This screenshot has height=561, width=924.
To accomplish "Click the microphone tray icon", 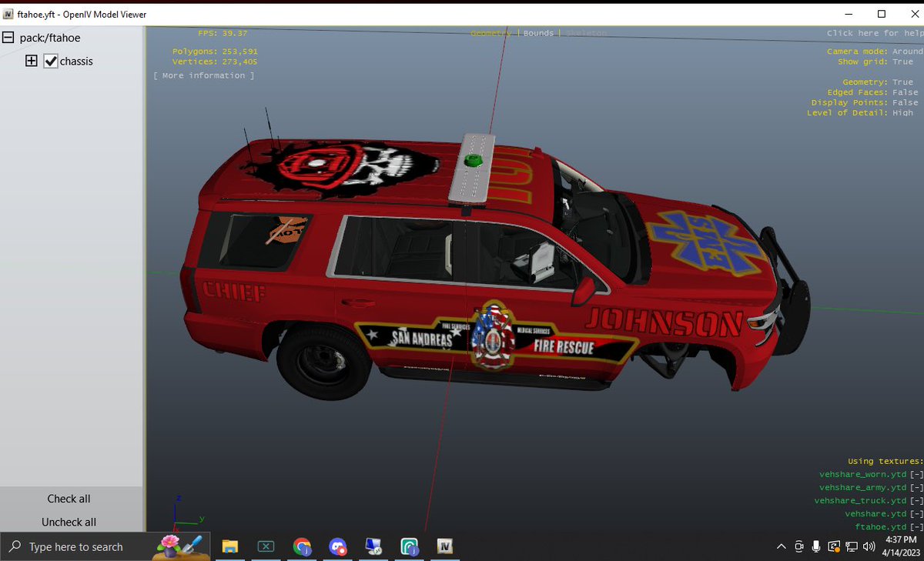I will point(816,547).
